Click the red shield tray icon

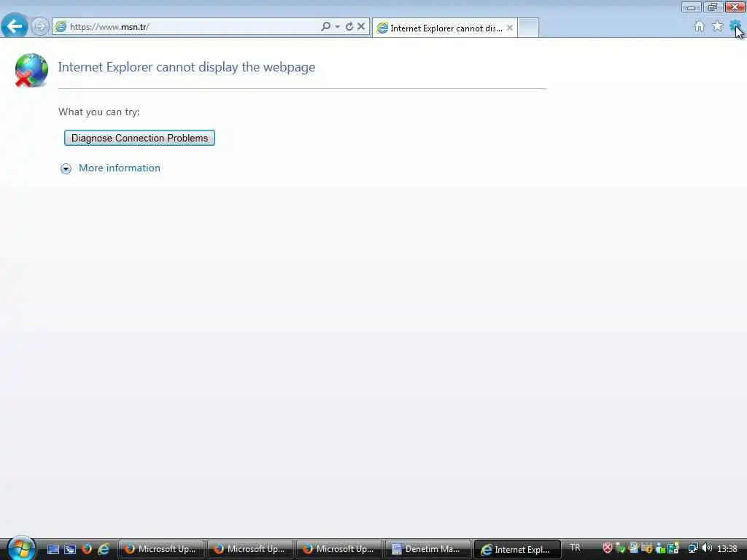point(608,548)
